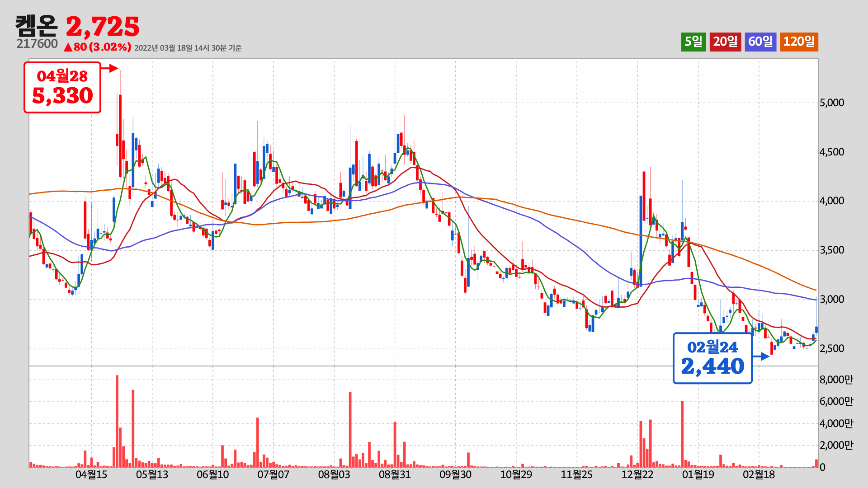The width and height of the screenshot is (868, 488).
Task: Select the 20일 moving average legend
Action: (x=725, y=42)
